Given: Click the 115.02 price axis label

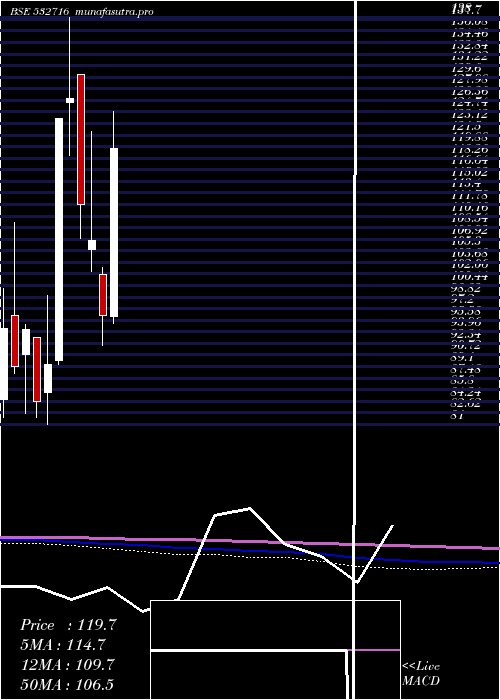Looking at the screenshot, I should click(x=469, y=172).
